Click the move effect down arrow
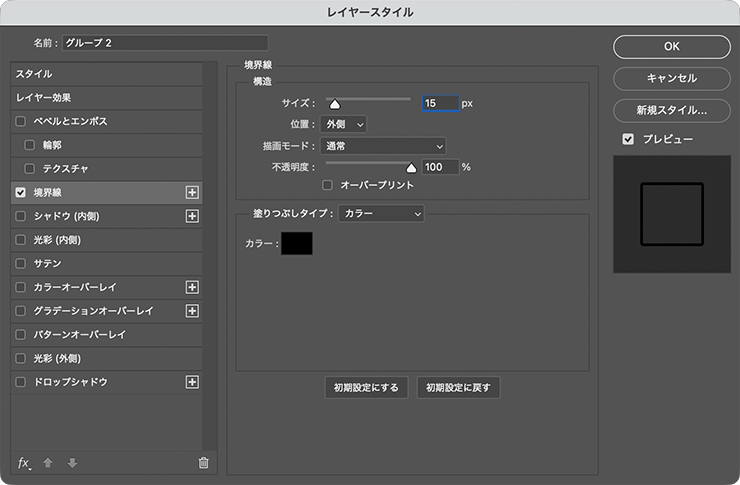The height and width of the screenshot is (485, 740). coord(72,463)
